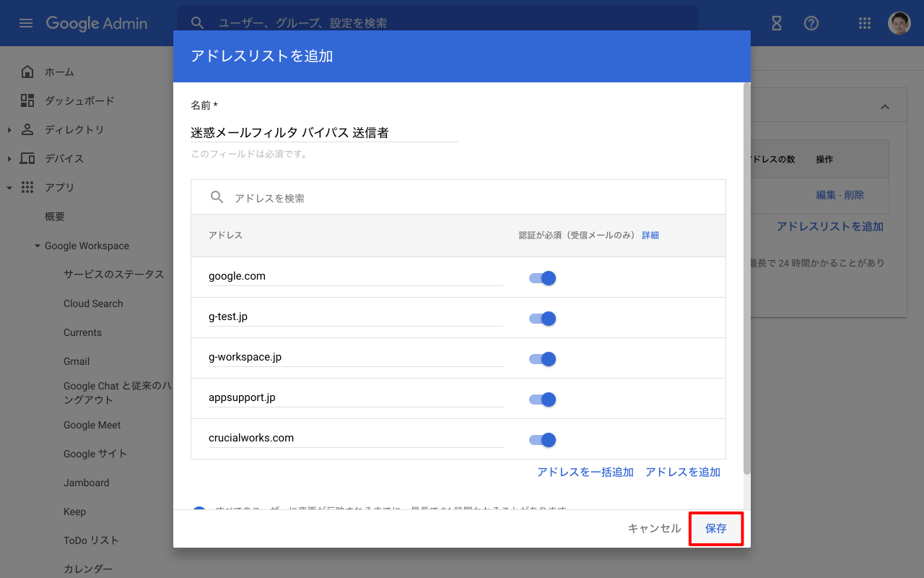Screen dimensions: 924x578
Task: Click the Directory person icon
Action: 27,129
